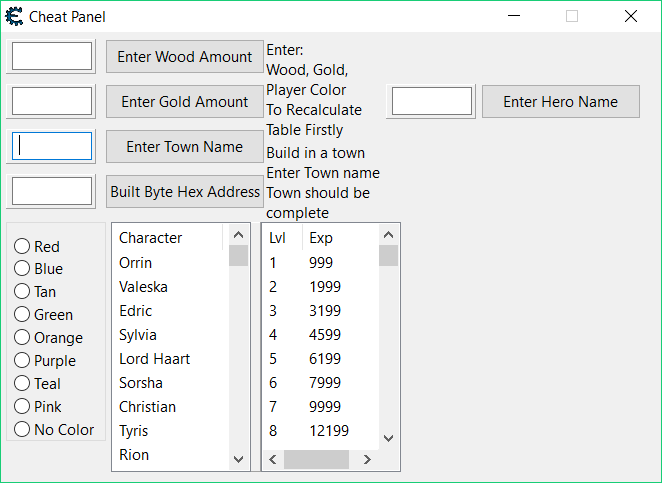Select Lord Haart in the character list
The height and width of the screenshot is (483, 662).
154,359
